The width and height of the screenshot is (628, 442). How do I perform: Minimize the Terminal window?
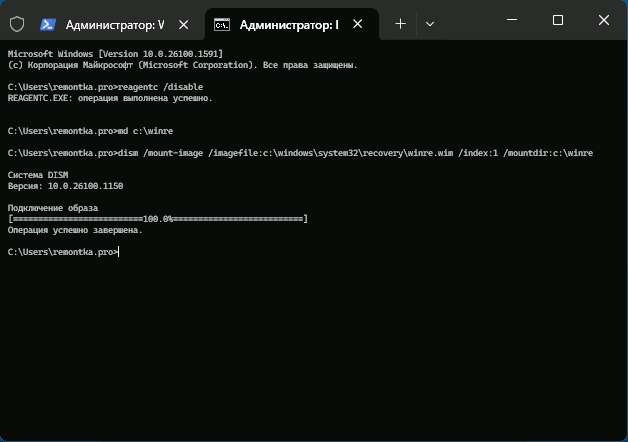coord(512,21)
